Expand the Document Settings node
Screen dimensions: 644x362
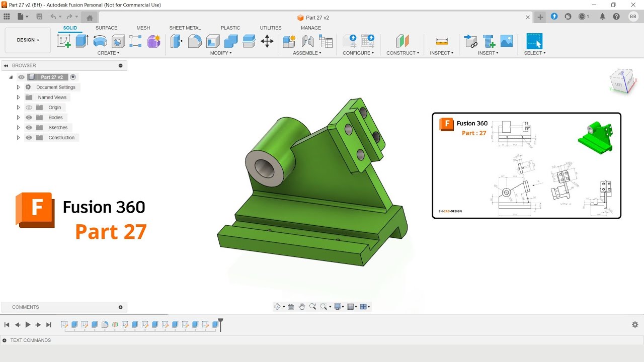pyautogui.click(x=18, y=87)
